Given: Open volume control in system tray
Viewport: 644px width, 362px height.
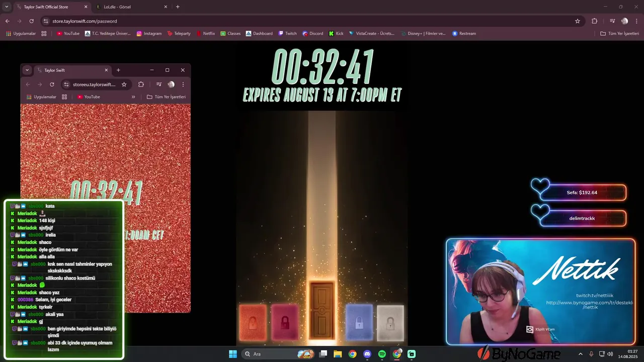Looking at the screenshot, I should click(x=610, y=354).
